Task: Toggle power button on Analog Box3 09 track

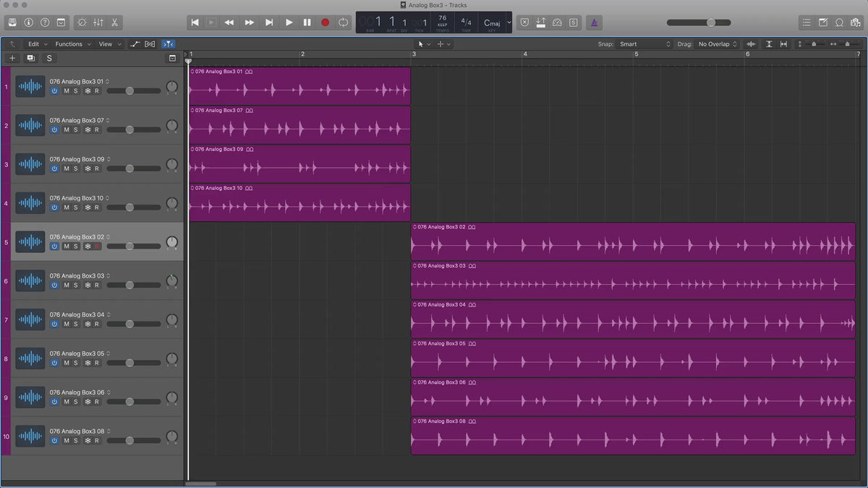Action: 54,168
